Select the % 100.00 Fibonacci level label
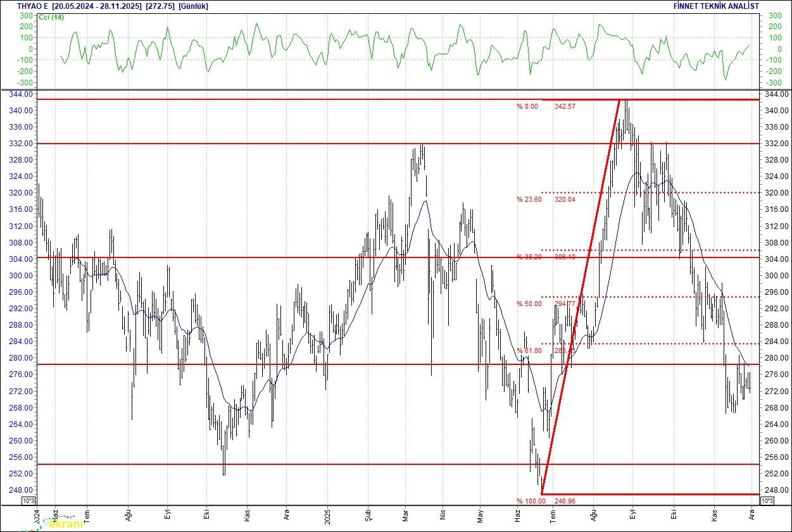 click(x=531, y=500)
